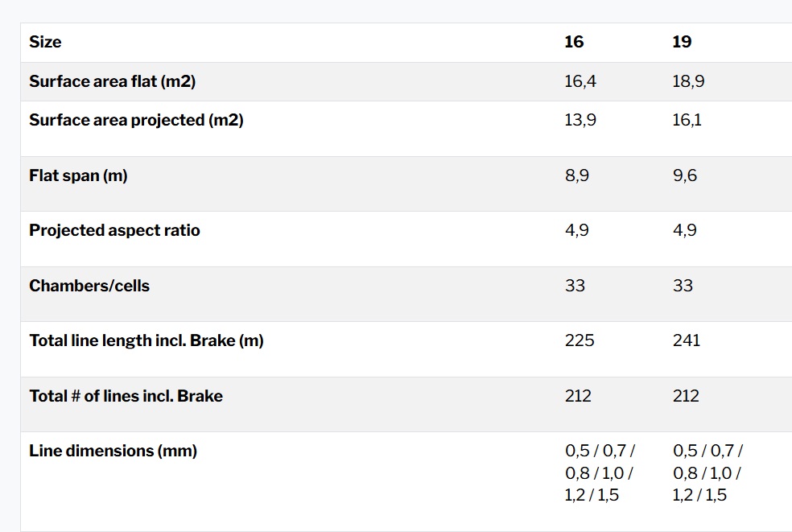Select the total line length value 241
The width and height of the screenshot is (792, 532).
point(687,340)
